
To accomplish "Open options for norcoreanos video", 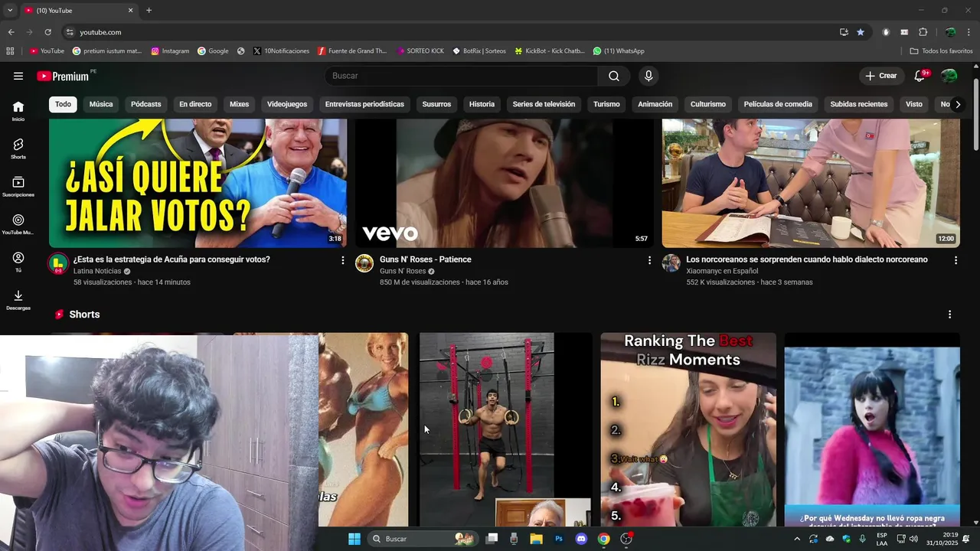I will click(955, 260).
